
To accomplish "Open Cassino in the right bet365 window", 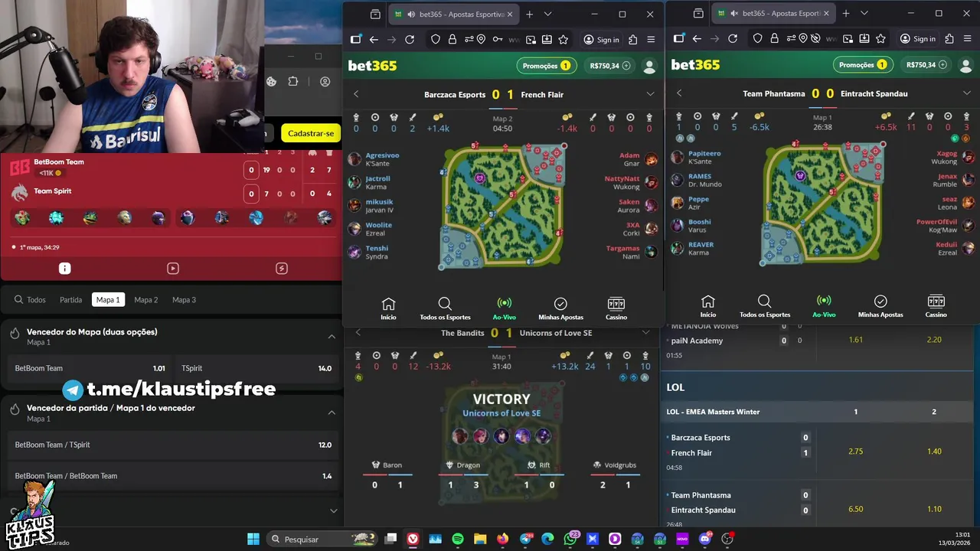I will [x=936, y=306].
